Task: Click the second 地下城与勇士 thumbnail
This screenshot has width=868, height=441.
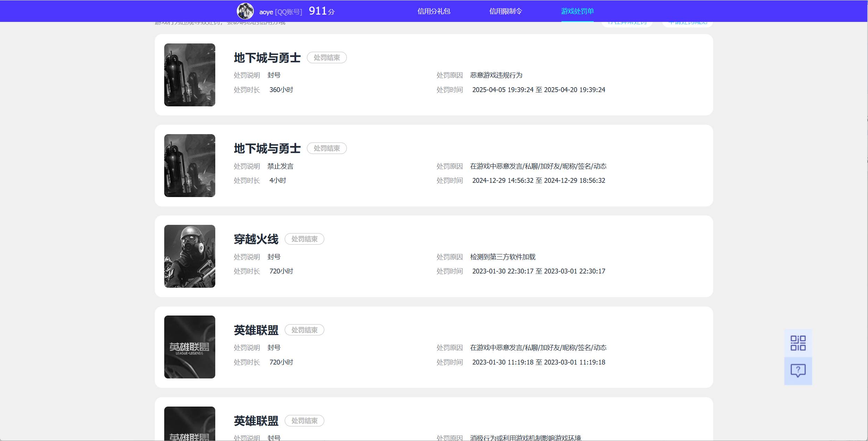Action: [x=190, y=166]
